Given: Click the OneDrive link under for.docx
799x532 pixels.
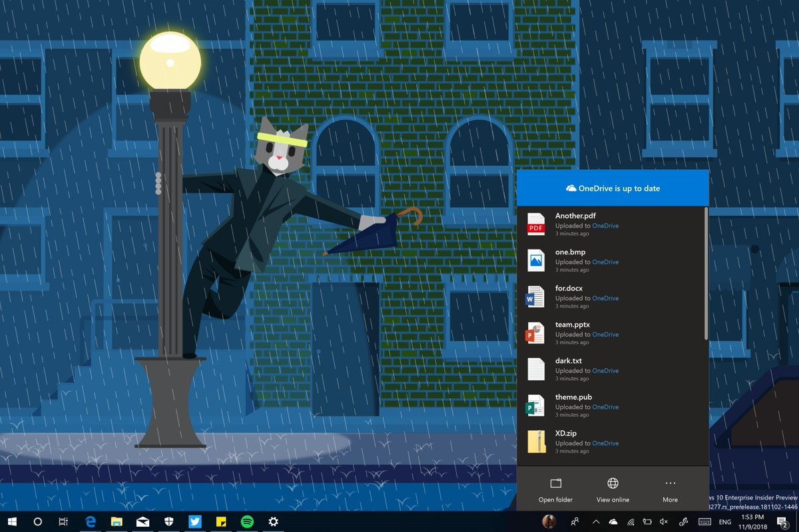Looking at the screenshot, I should pos(605,298).
